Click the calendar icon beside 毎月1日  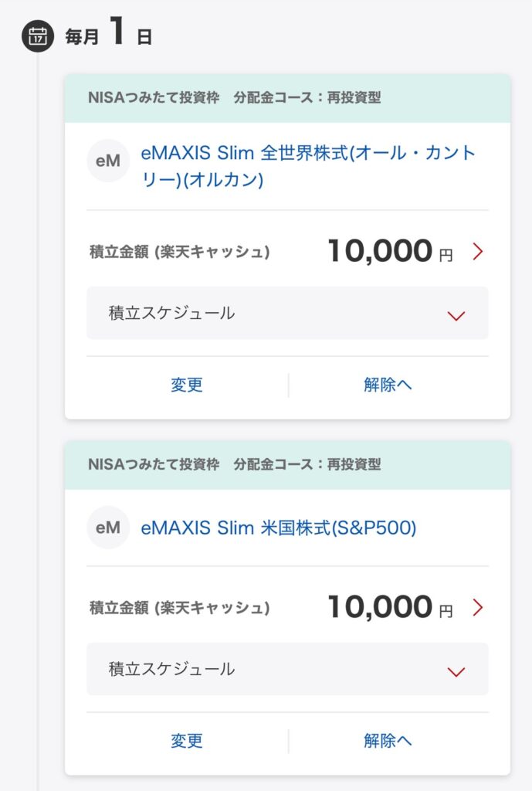[x=37, y=36]
